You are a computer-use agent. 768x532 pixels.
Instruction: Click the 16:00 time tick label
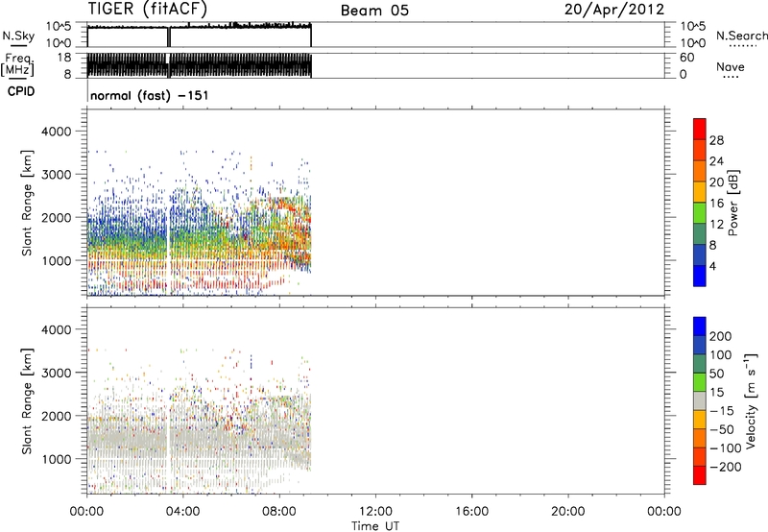tap(471, 512)
